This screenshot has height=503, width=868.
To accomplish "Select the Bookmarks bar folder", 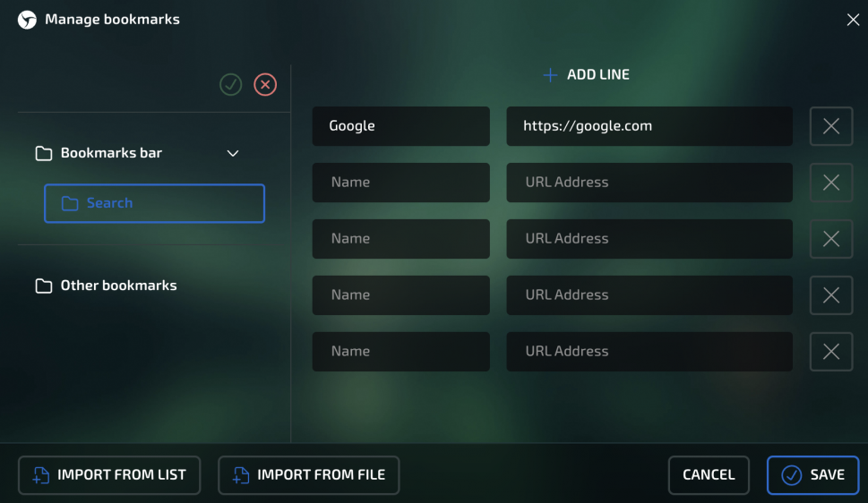I will [x=111, y=153].
